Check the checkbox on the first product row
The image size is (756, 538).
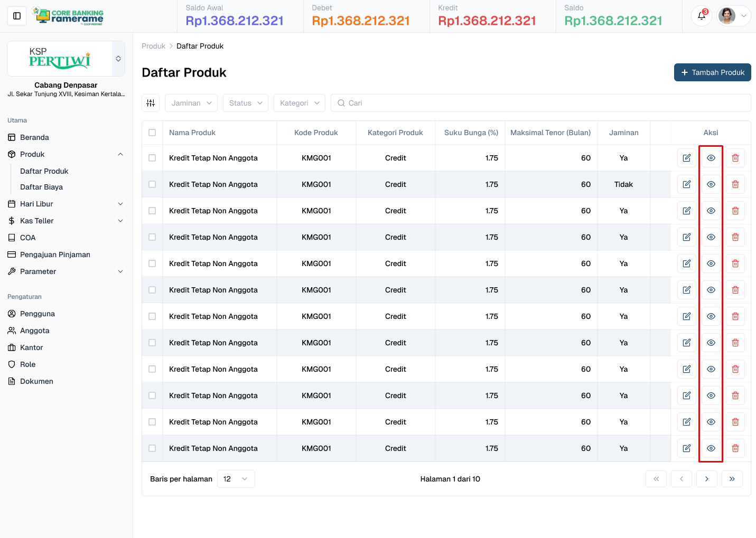click(152, 157)
